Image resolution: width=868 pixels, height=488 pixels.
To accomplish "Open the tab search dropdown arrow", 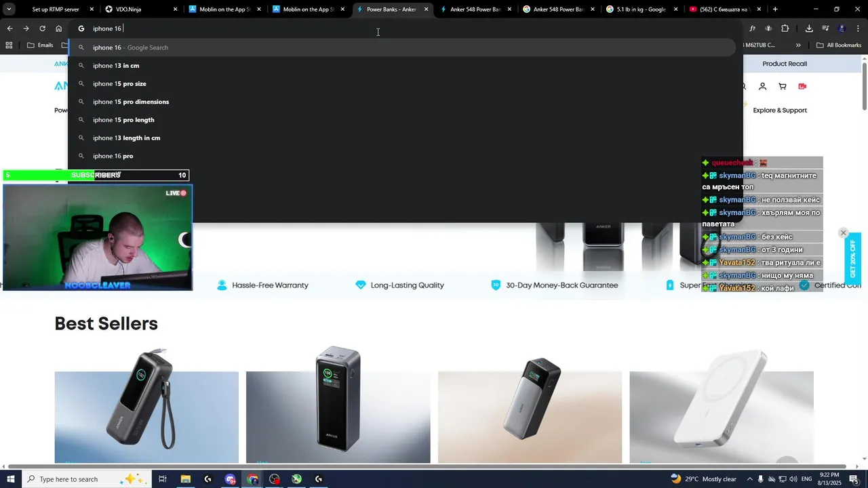I will point(9,9).
